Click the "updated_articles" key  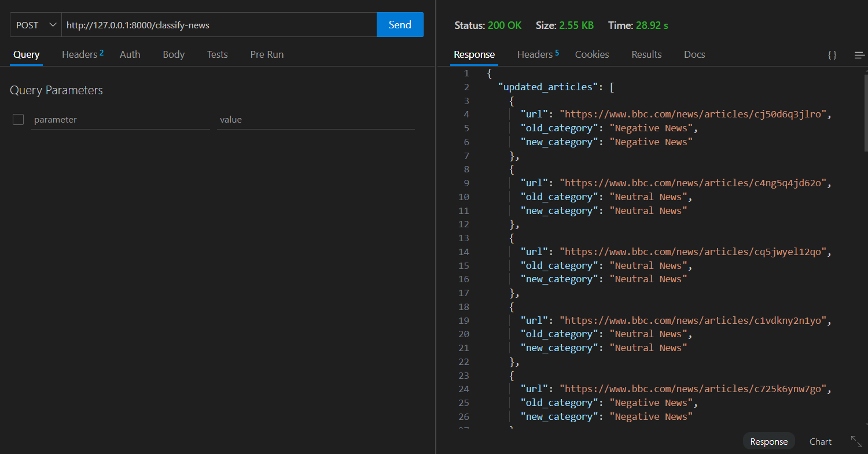pos(548,87)
